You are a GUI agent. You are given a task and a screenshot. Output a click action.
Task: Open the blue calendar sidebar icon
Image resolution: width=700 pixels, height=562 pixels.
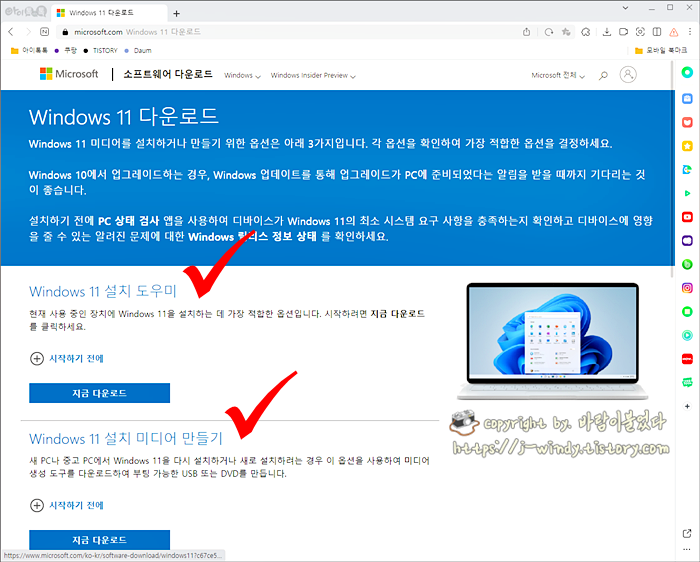coord(687,99)
